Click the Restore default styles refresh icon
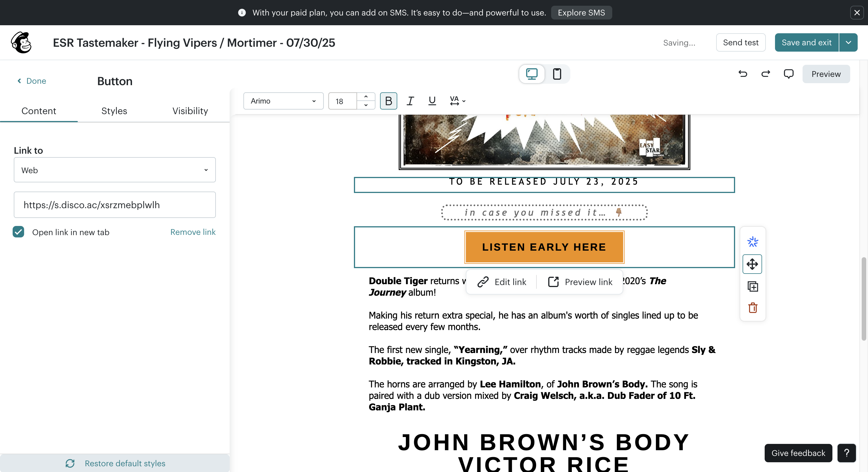This screenshot has width=868, height=472. [70, 463]
